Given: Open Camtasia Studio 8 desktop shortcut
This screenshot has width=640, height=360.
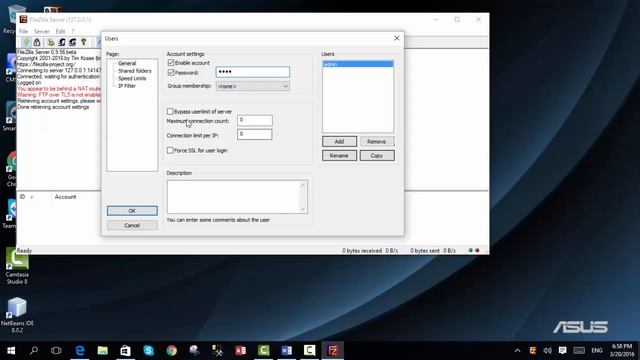Looking at the screenshot, I should 17,267.
